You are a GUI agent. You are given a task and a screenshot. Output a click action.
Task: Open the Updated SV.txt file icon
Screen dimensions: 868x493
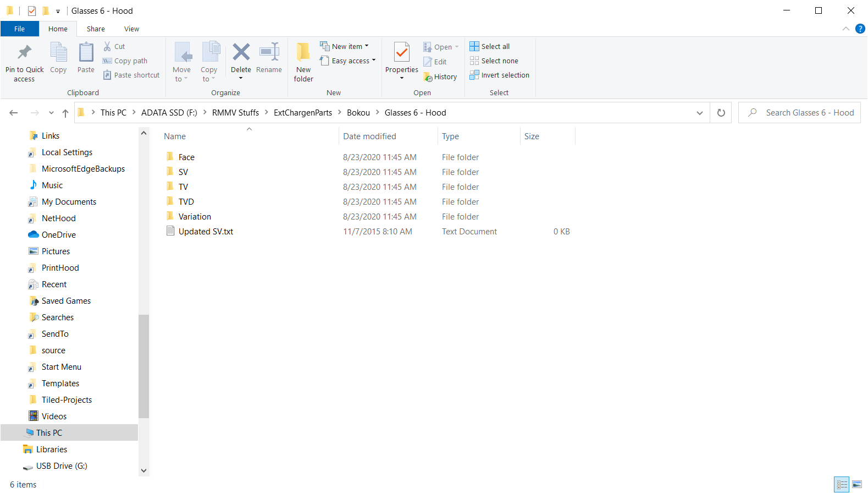click(170, 231)
